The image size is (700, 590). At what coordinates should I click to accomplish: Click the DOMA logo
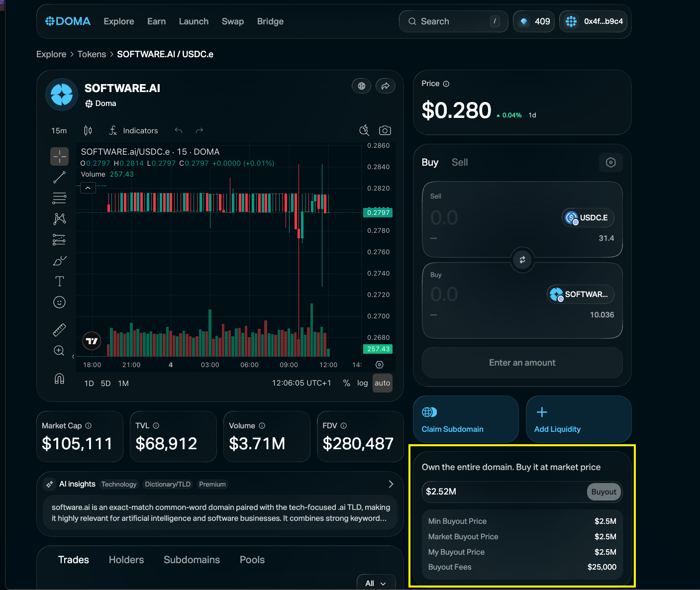[x=68, y=21]
